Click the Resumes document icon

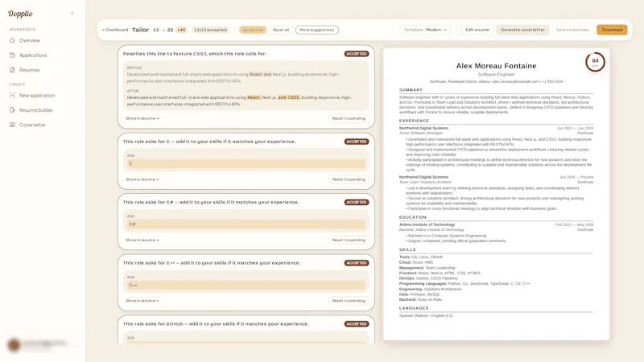click(12, 70)
